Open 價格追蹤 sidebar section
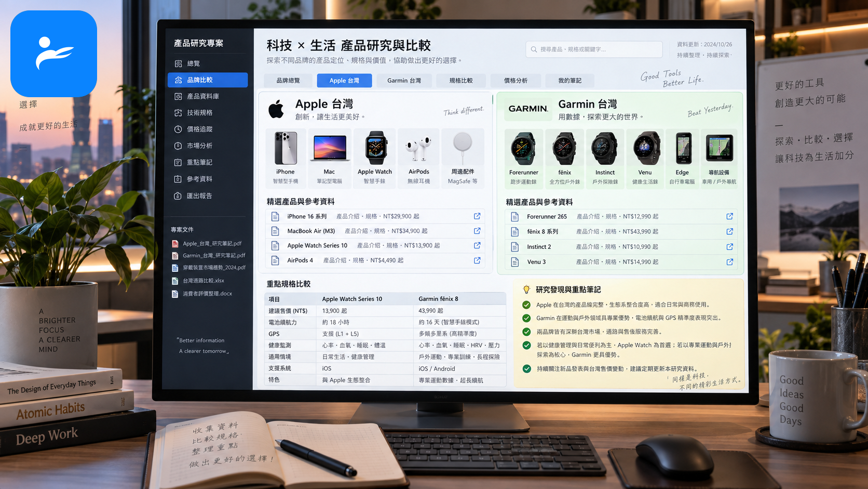Image resolution: width=868 pixels, height=489 pixels. tap(207, 129)
